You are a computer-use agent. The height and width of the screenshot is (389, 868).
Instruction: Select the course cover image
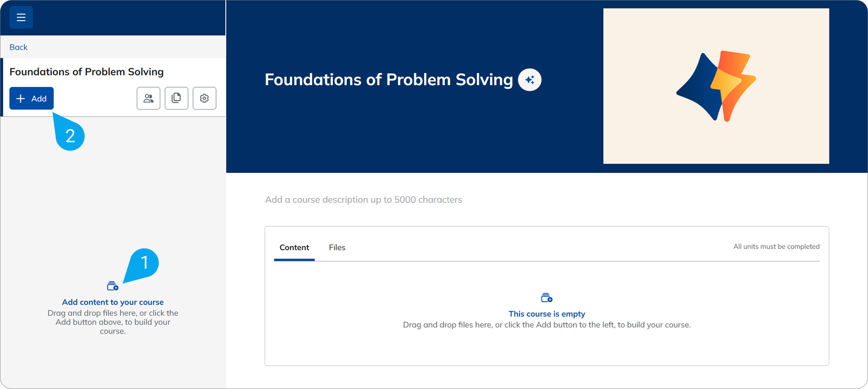click(x=716, y=86)
